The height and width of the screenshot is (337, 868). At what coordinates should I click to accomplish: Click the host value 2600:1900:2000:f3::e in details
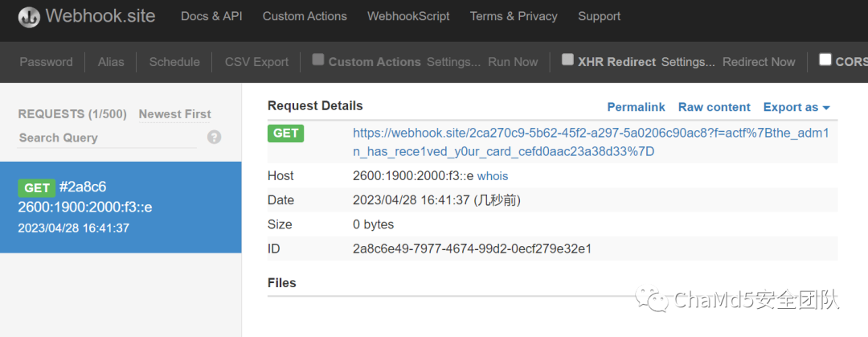tap(413, 176)
